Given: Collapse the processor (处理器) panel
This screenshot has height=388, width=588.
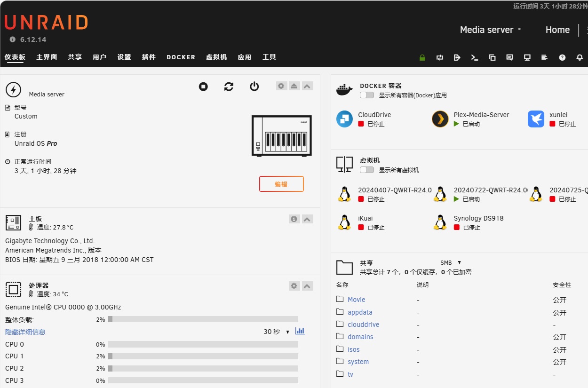Looking at the screenshot, I should pos(307,286).
